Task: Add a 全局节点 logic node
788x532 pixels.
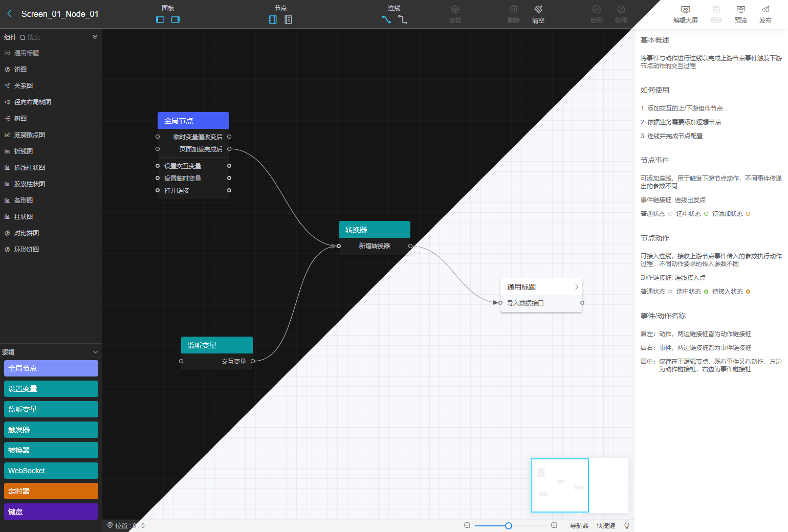Action: click(51, 368)
